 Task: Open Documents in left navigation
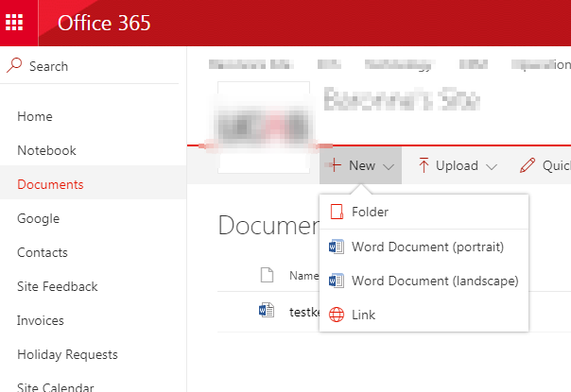tap(50, 184)
